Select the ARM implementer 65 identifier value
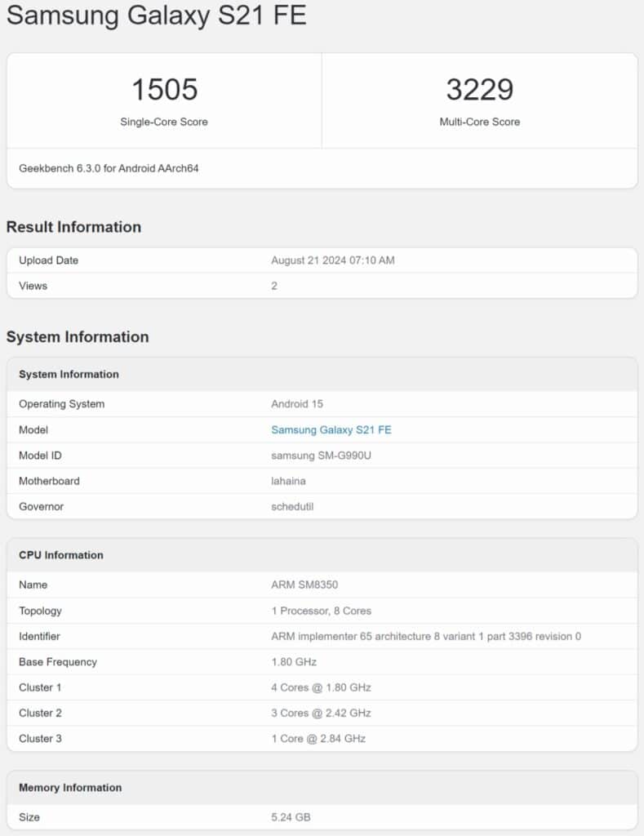The width and height of the screenshot is (644, 836). coord(426,636)
